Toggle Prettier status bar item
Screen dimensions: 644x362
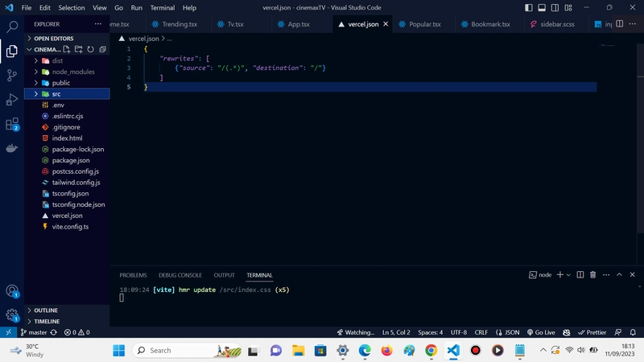coord(592,332)
